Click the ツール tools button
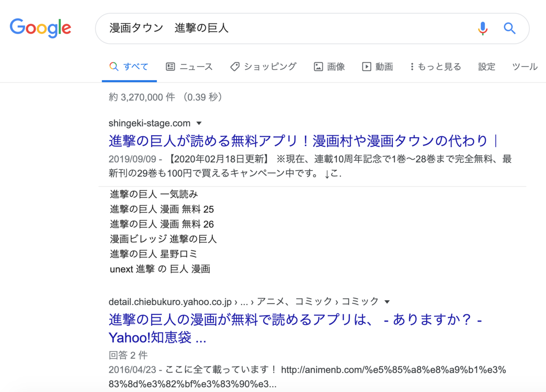The width and height of the screenshot is (546, 392). point(525,67)
